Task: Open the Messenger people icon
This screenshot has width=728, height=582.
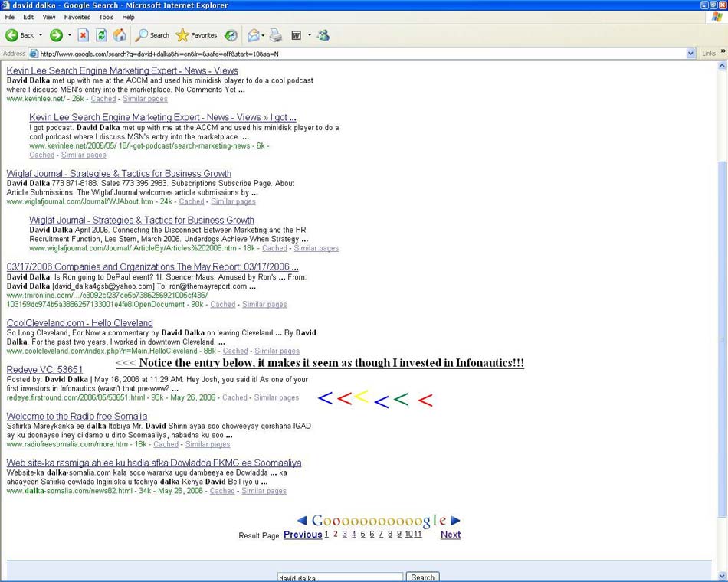Action: tap(323, 35)
